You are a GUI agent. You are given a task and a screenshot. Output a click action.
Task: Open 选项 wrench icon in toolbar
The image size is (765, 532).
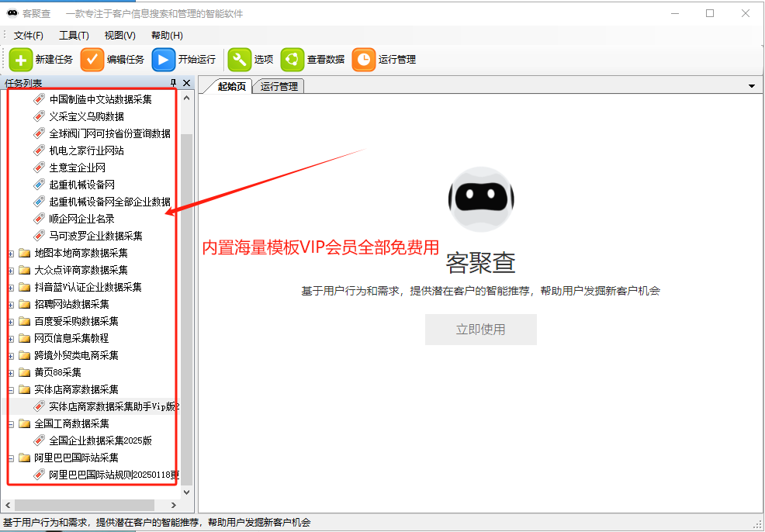tap(240, 60)
